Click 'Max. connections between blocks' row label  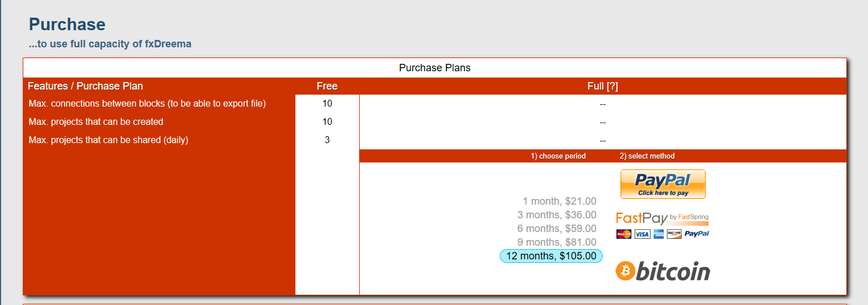pos(147,104)
